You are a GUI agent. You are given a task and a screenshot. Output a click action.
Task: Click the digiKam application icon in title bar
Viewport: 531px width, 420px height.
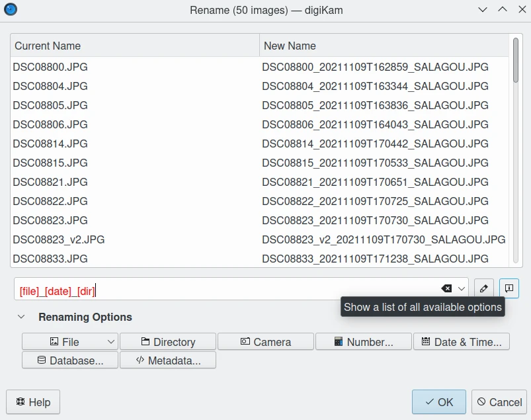pyautogui.click(x=11, y=10)
